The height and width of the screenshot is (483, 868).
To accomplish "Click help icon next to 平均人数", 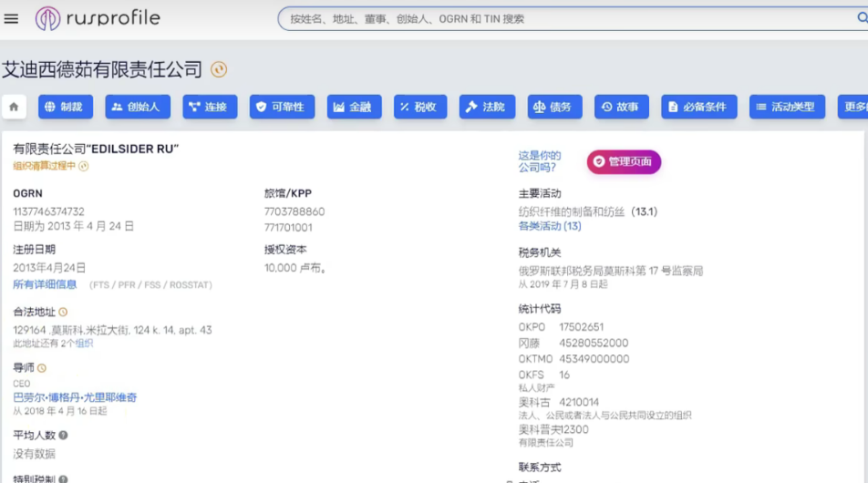I will click(x=63, y=436).
